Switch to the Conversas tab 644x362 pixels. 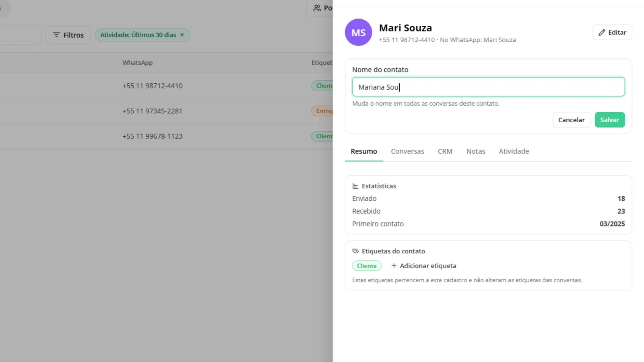407,151
